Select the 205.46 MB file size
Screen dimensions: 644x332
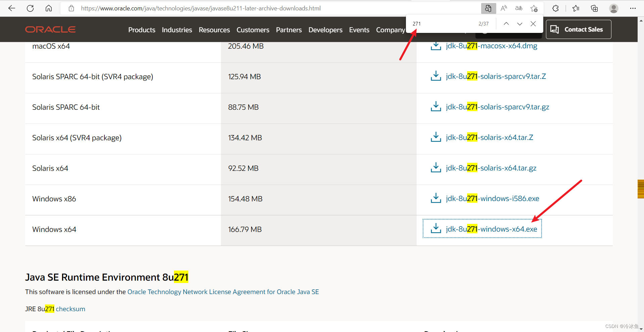pos(246,46)
